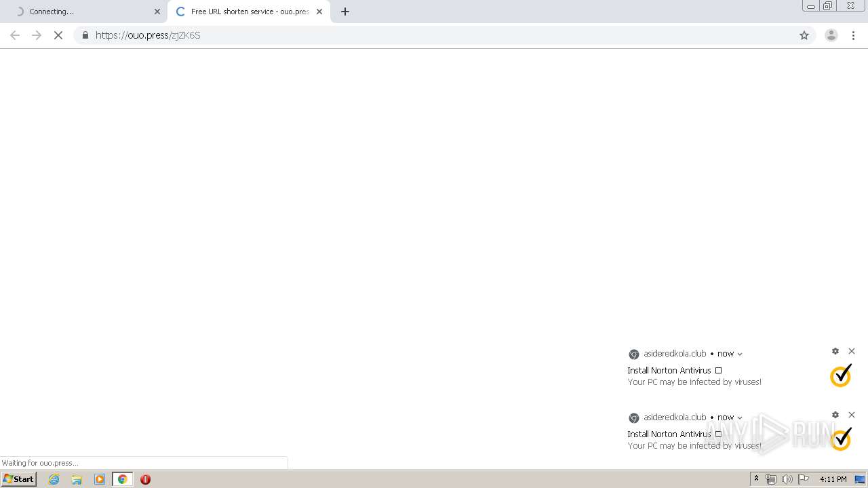Viewport: 868px width, 488px height.
Task: Click the Norton checkmark logo in upper notification
Action: coord(841,375)
